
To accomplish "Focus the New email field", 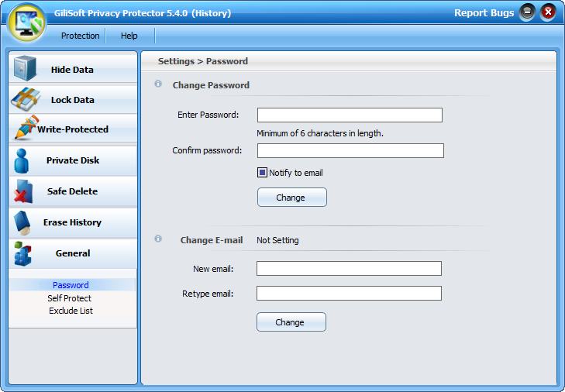I will (350, 268).
